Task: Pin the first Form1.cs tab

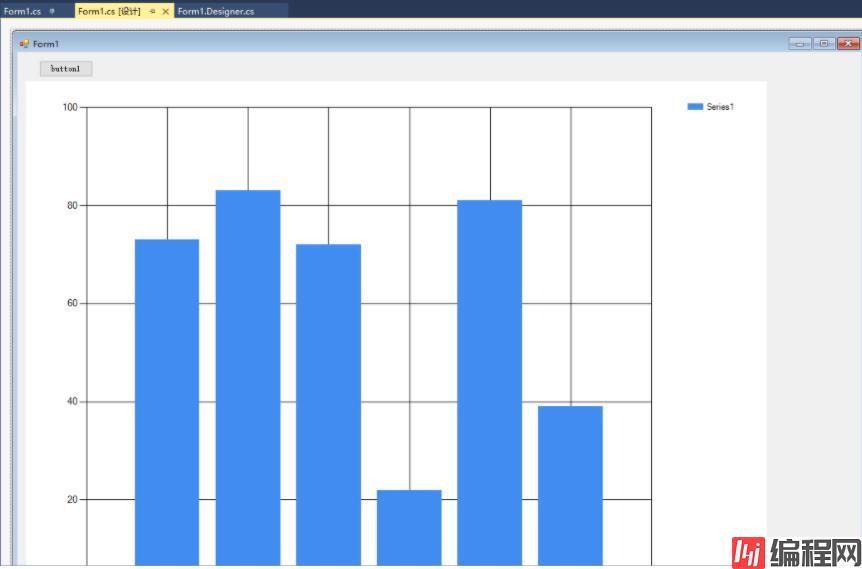Action: [x=52, y=11]
